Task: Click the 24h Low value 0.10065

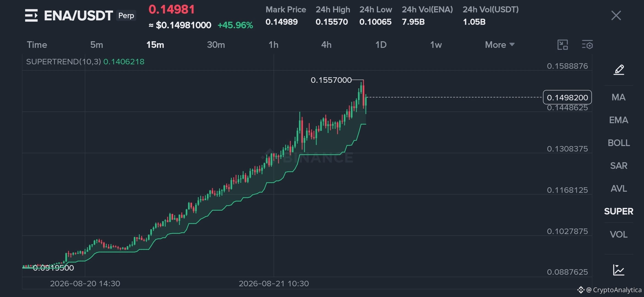Action: coord(375,22)
